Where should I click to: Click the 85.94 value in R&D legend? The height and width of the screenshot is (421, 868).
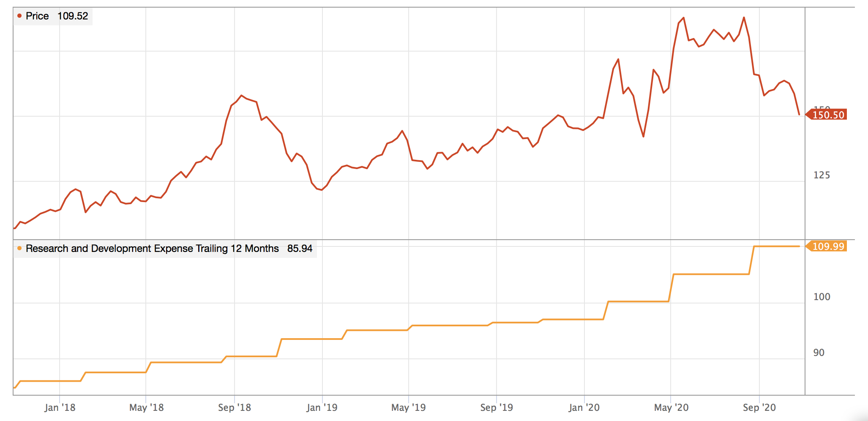(300, 249)
